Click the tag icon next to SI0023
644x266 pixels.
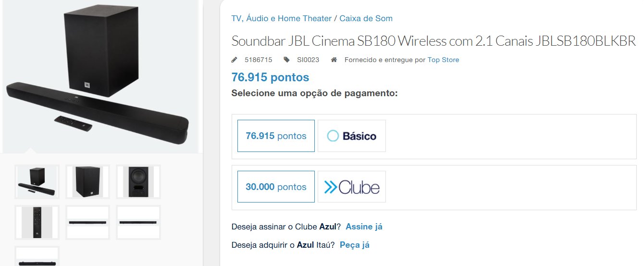(287, 60)
